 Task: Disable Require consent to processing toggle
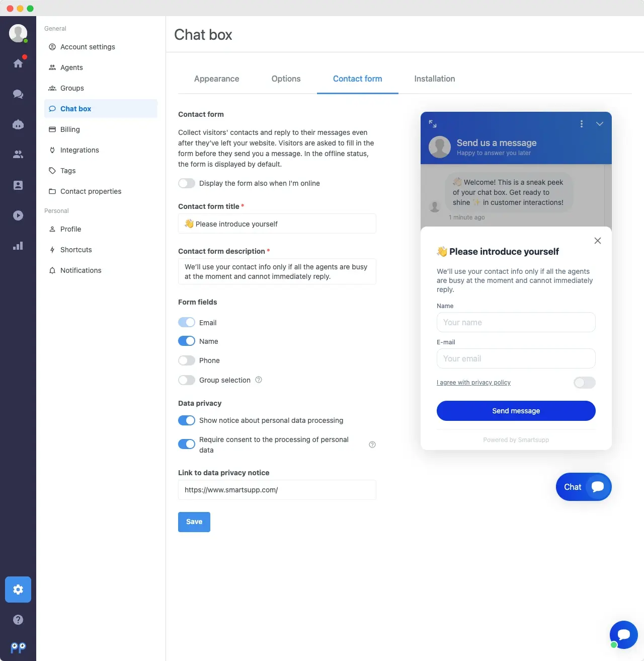[187, 444]
